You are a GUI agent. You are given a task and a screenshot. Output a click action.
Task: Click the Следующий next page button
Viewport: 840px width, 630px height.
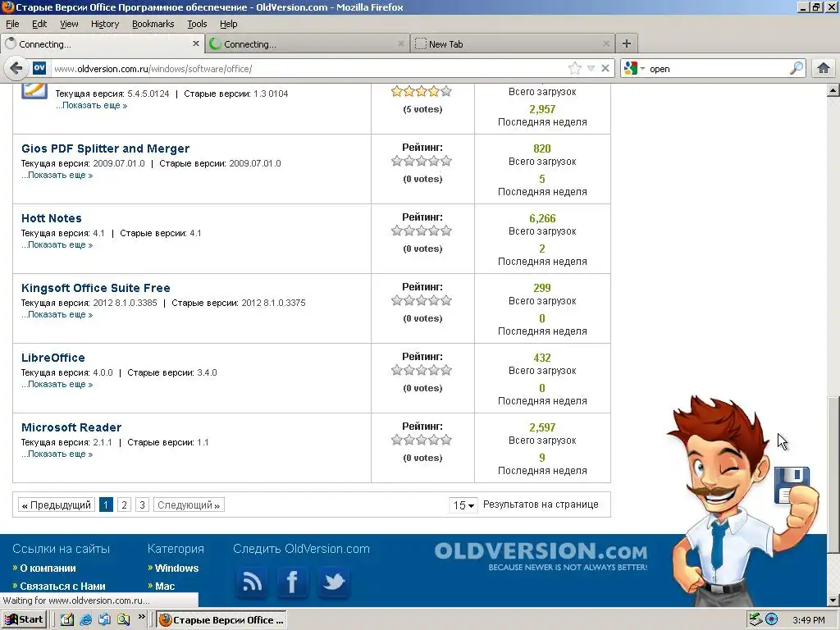click(x=189, y=504)
